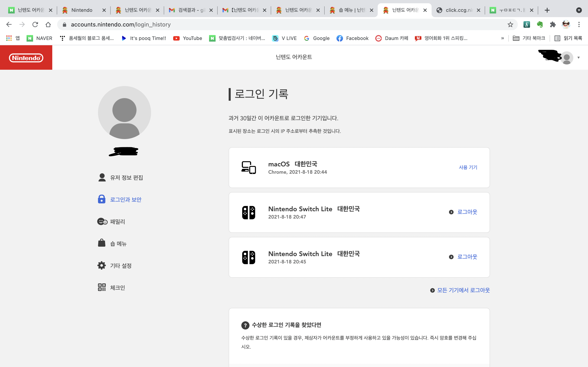Log out the Switch Lite logged in at 20:47

[467, 212]
